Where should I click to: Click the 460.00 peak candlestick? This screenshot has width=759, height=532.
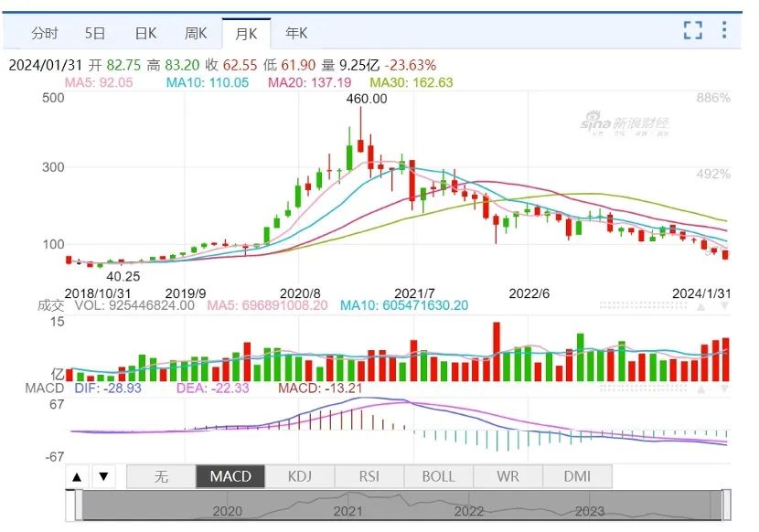tap(361, 144)
